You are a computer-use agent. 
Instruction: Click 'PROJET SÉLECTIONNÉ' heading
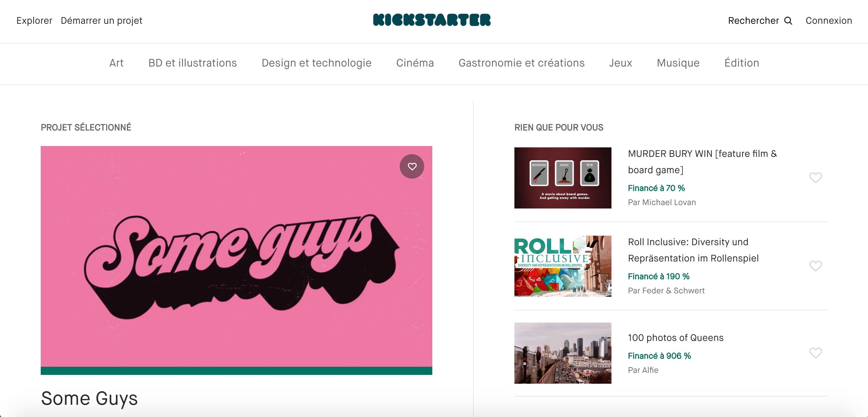(86, 127)
